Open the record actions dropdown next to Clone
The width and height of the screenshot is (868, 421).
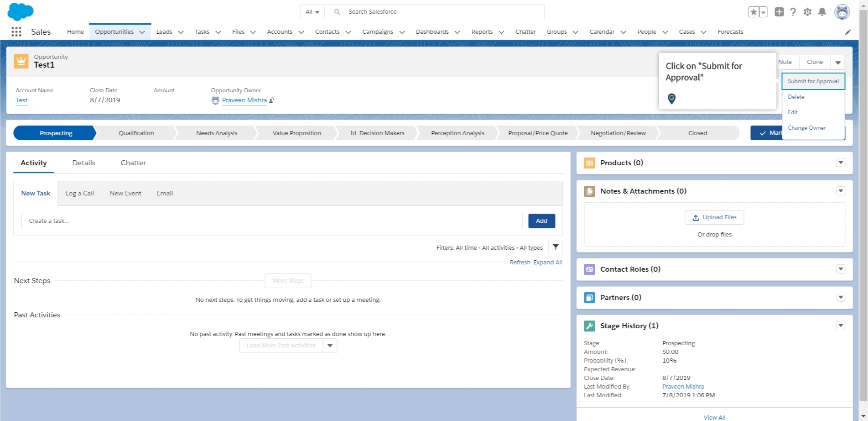pyautogui.click(x=838, y=62)
